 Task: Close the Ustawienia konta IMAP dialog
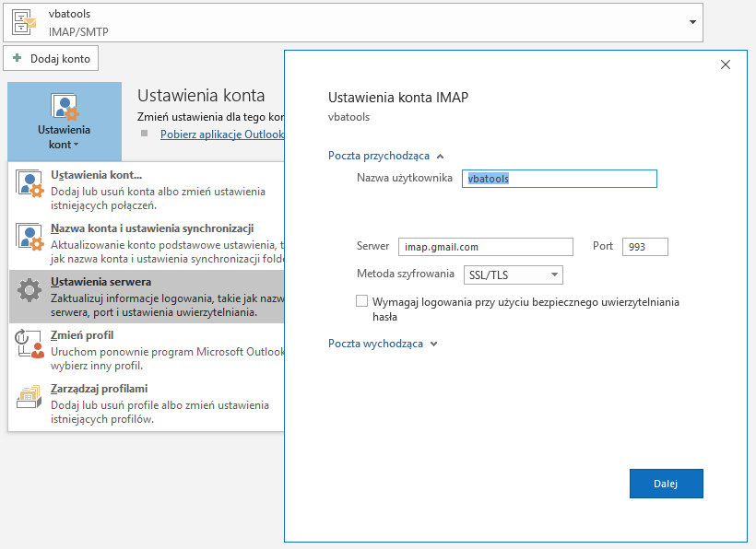(726, 64)
